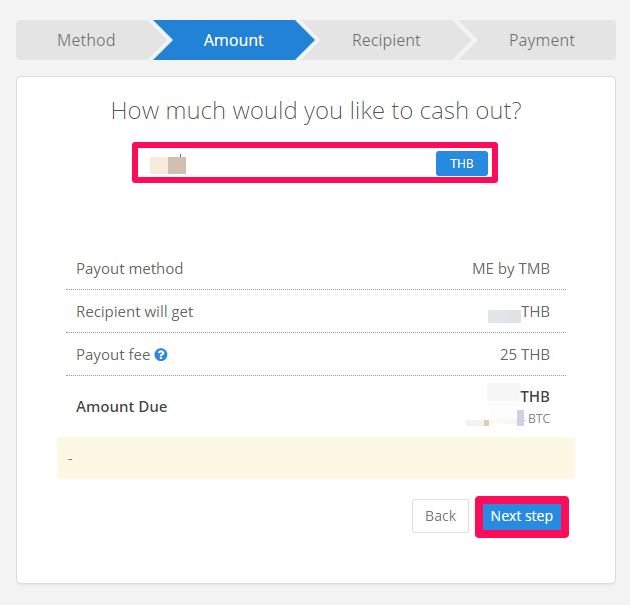Select the THB currency button
This screenshot has height=605, width=630.
(x=462, y=164)
